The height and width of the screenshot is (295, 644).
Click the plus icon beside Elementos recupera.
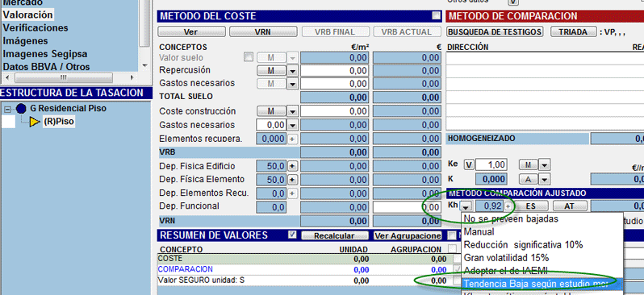click(291, 139)
